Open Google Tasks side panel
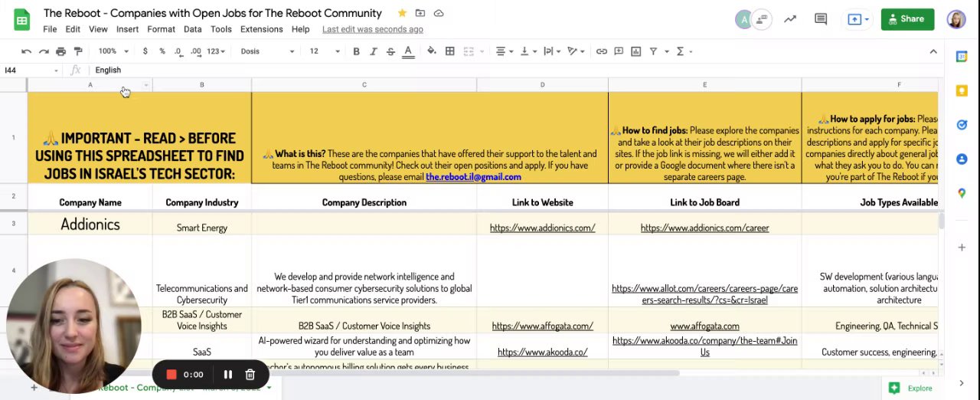The width and height of the screenshot is (980, 400). click(x=962, y=125)
